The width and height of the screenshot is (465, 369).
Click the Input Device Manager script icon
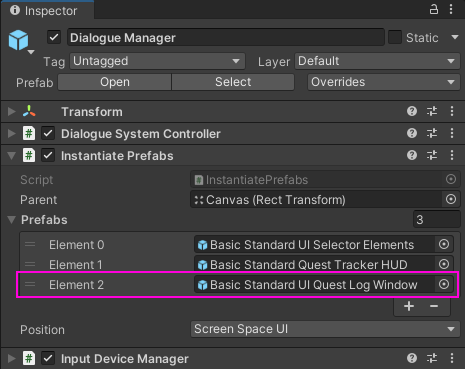pyautogui.click(x=29, y=358)
